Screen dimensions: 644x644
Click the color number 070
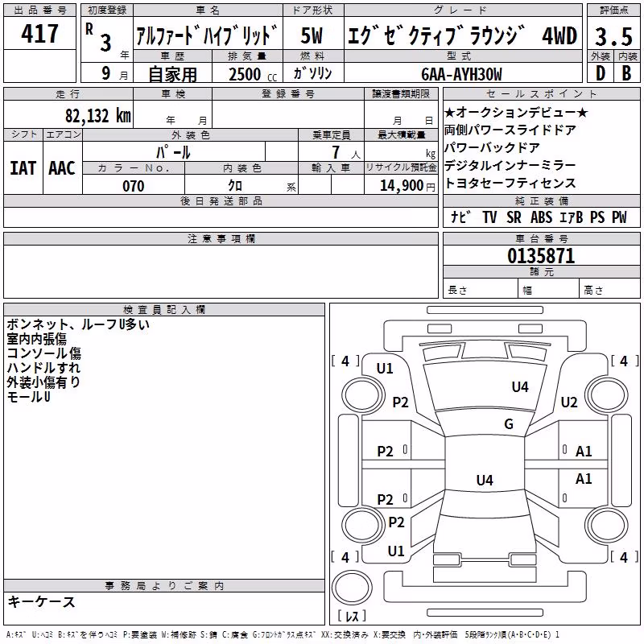[134, 186]
